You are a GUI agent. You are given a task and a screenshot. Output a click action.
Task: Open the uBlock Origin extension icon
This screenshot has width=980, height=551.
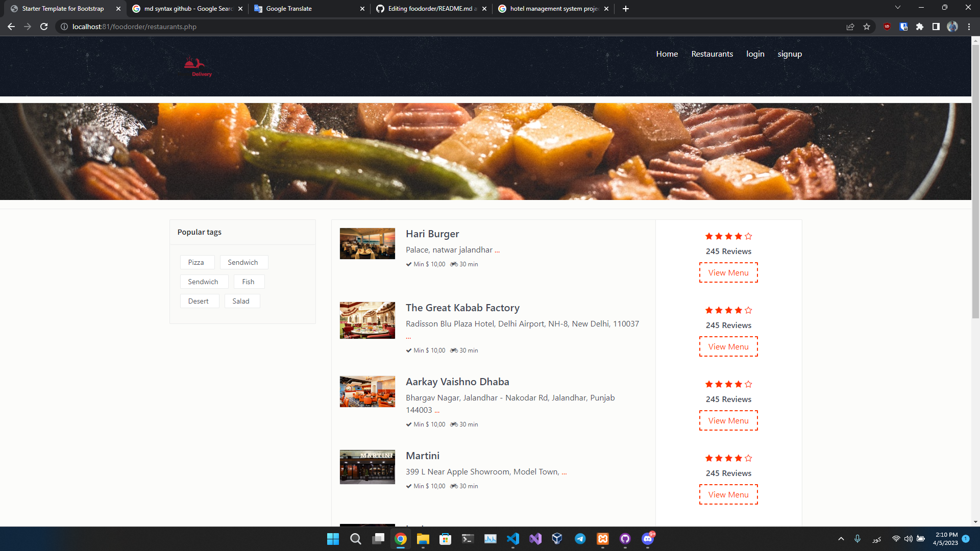tap(887, 27)
